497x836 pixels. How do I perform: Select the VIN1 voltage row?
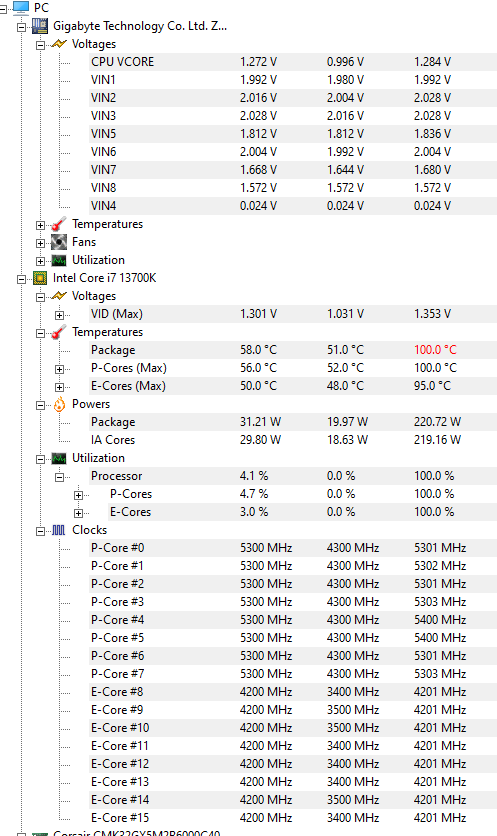click(293, 80)
